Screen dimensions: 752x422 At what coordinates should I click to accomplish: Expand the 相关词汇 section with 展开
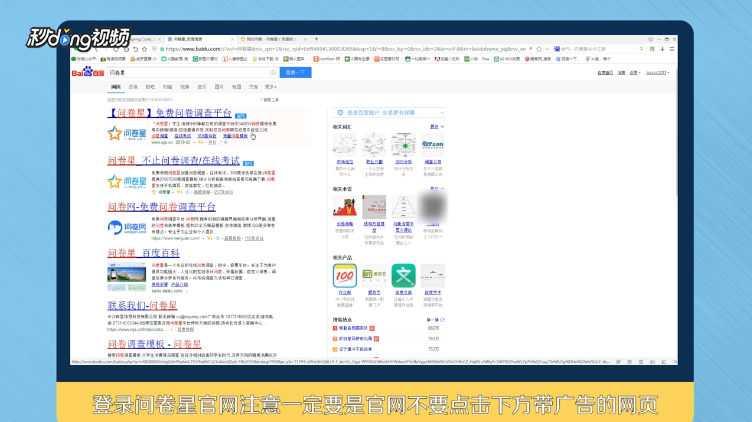(x=437, y=127)
